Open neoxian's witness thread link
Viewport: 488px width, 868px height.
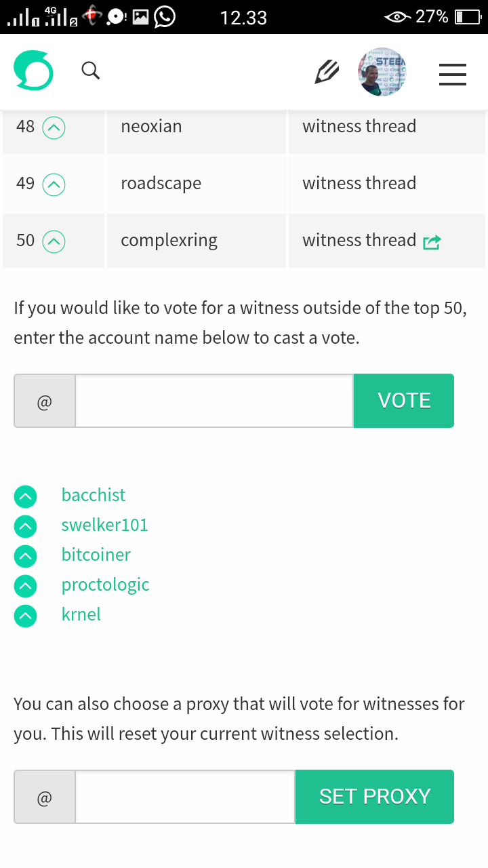coord(359,126)
